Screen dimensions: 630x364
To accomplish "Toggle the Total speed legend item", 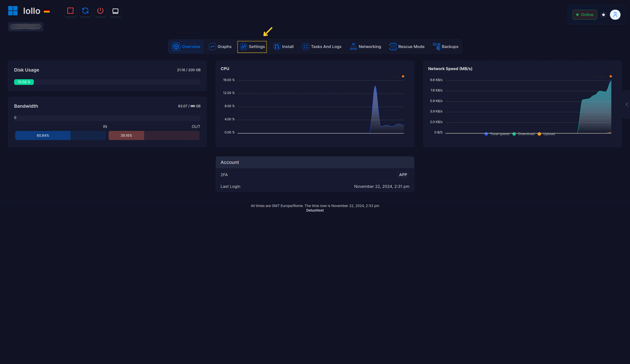I will (497, 134).
